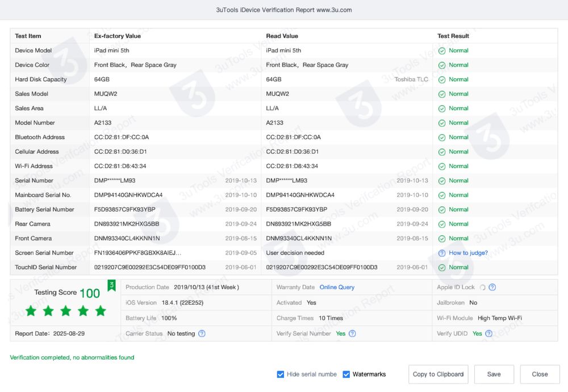This screenshot has height=392, width=568.
Task: Toggle the Hide serial number checkbox
Action: (281, 374)
